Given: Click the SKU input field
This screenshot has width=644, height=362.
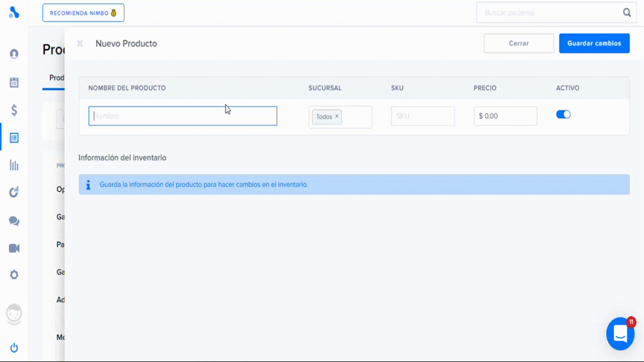Looking at the screenshot, I should coord(423,116).
